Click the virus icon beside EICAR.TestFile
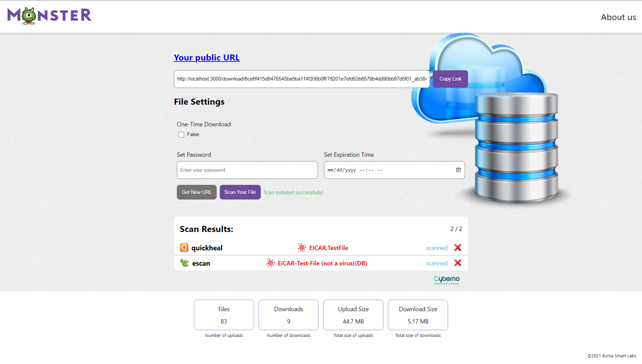The width and height of the screenshot is (642, 364). pos(302,248)
